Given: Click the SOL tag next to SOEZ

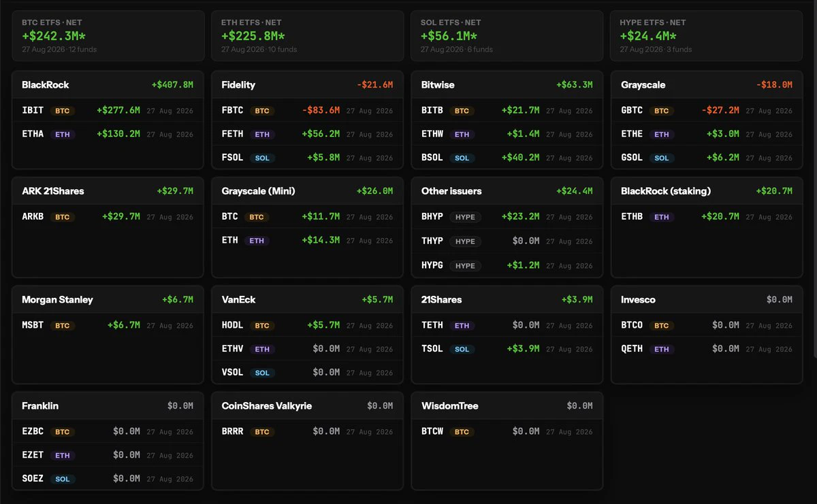Looking at the screenshot, I should point(63,479).
